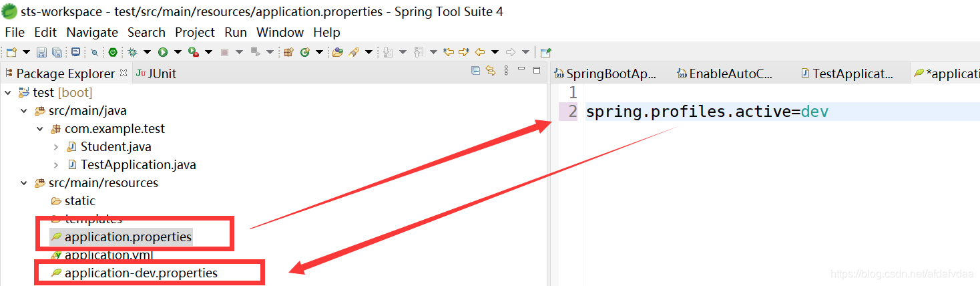Viewport: 980px width, 286px height.
Task: Click the New Java Package icon
Action: click(288, 52)
